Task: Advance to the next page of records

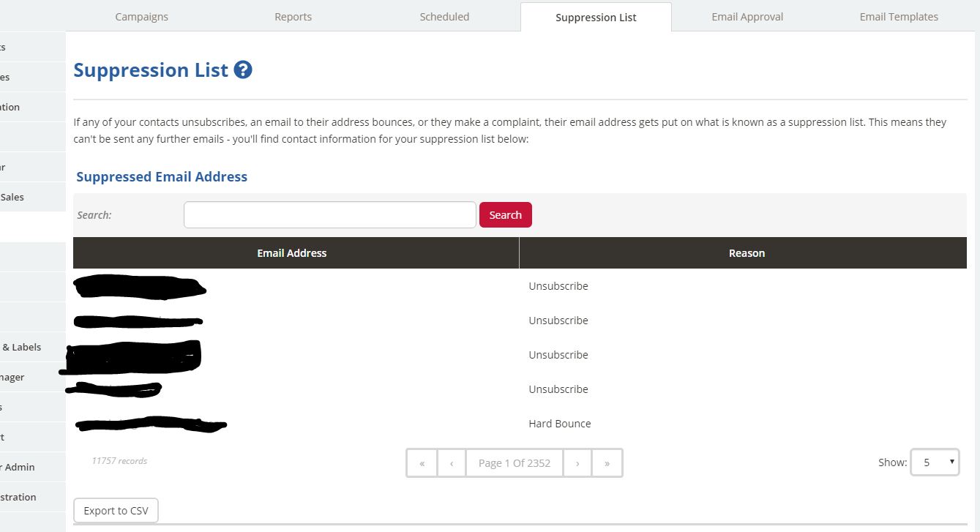Action: 577,462
